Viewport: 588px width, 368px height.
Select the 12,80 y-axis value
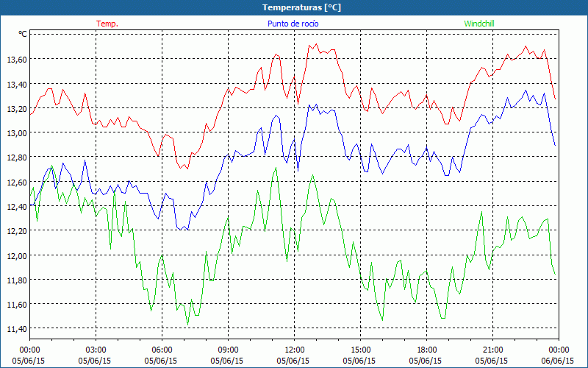click(x=17, y=158)
